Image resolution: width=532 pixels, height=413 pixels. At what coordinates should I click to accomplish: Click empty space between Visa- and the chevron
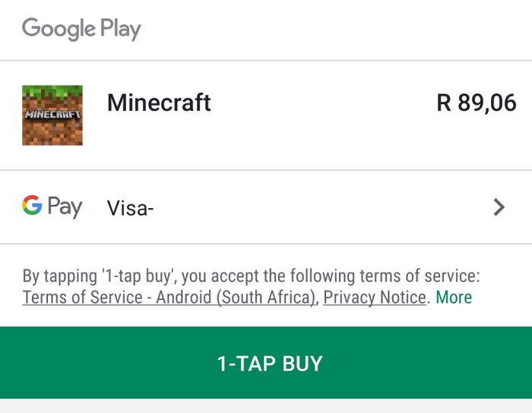319,206
